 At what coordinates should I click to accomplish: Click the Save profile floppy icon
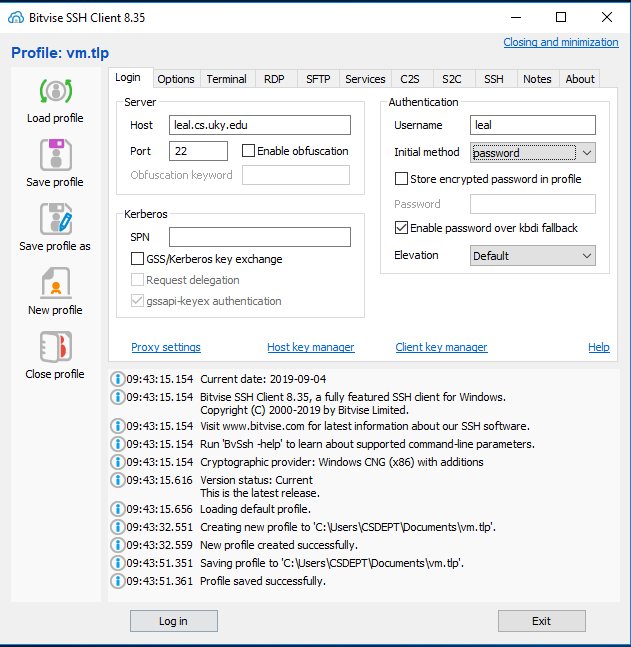(x=56, y=155)
